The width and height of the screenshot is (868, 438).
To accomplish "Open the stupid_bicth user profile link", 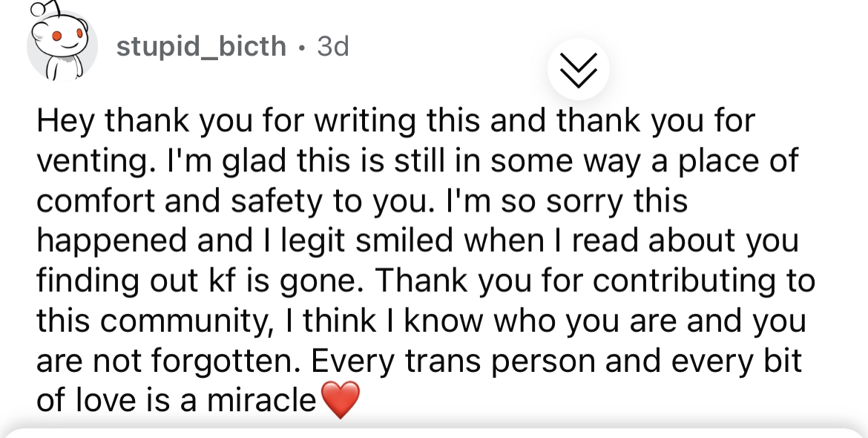I will tap(202, 47).
